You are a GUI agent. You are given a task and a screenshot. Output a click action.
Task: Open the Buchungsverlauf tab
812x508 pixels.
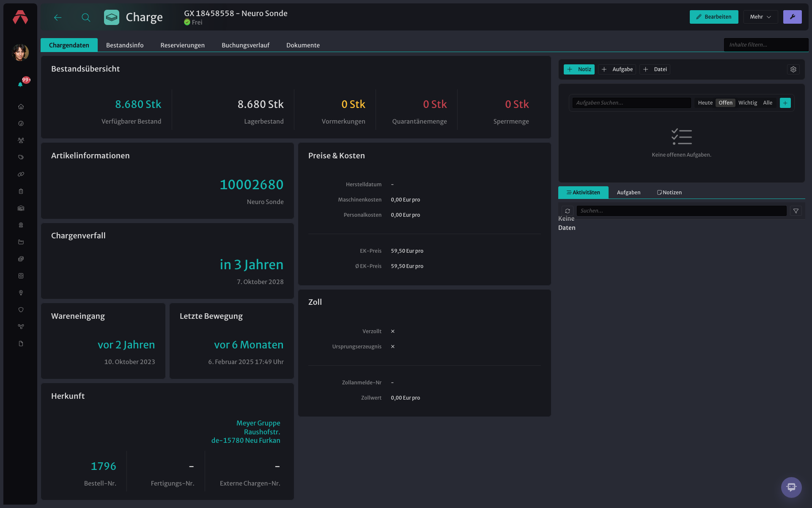245,45
